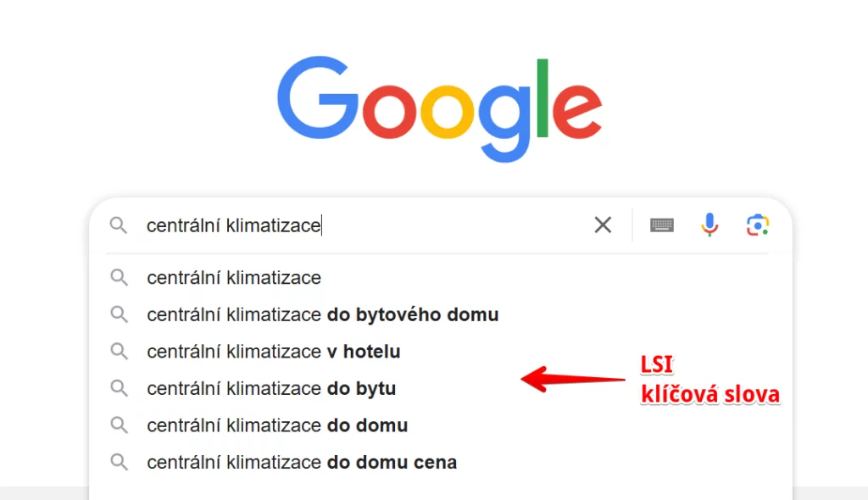Screen dimensions: 868x500
Task: Open the virtual keyboard icon
Action: (x=661, y=225)
